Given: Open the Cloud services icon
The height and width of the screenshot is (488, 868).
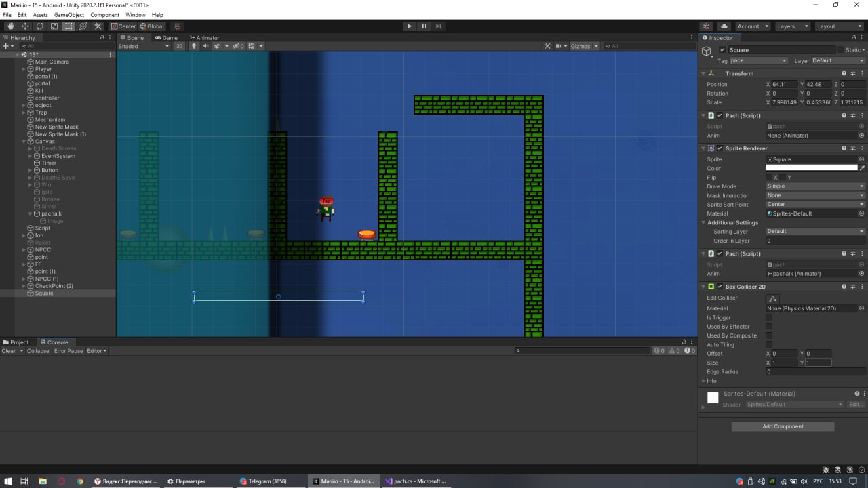Looking at the screenshot, I should (x=724, y=26).
